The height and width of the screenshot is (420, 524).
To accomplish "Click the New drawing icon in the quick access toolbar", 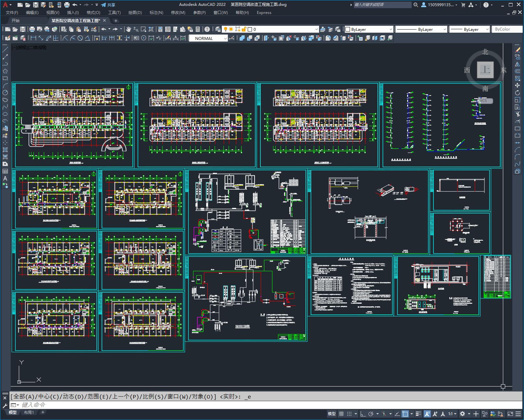I will (x=19, y=5).
